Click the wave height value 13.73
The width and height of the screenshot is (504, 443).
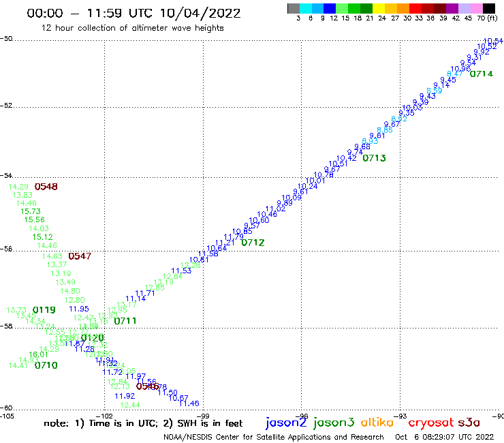tap(16, 310)
